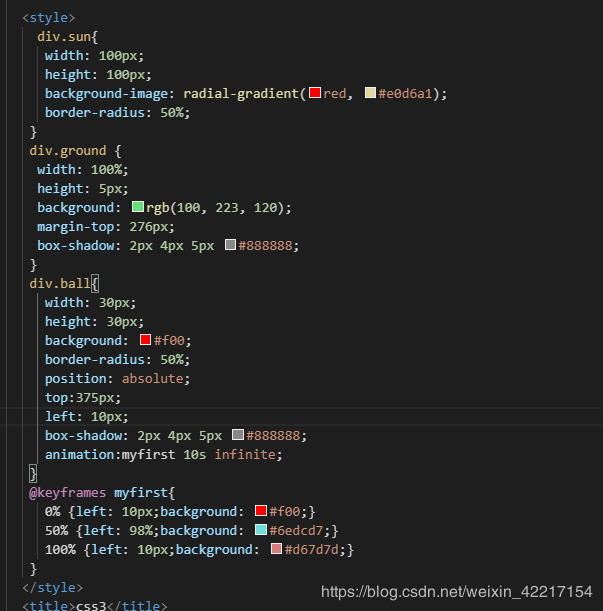603x611 pixels.
Task: Click the closing style tag
Action: point(53,587)
